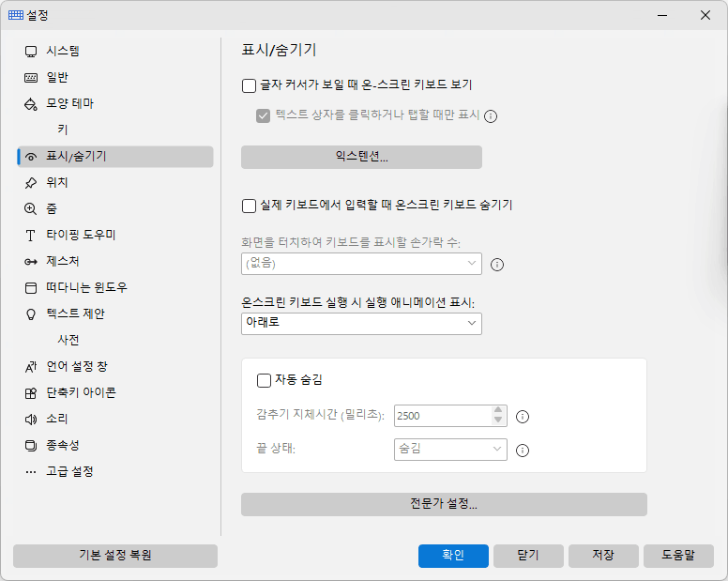The height and width of the screenshot is (581, 728).
Task: Click the keyboard icon beside 일반
Action: (31, 78)
